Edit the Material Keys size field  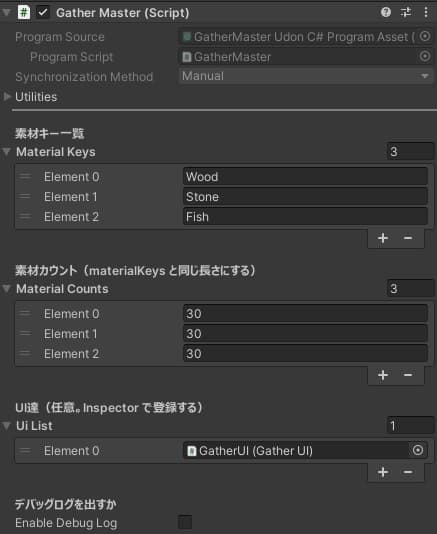410,152
